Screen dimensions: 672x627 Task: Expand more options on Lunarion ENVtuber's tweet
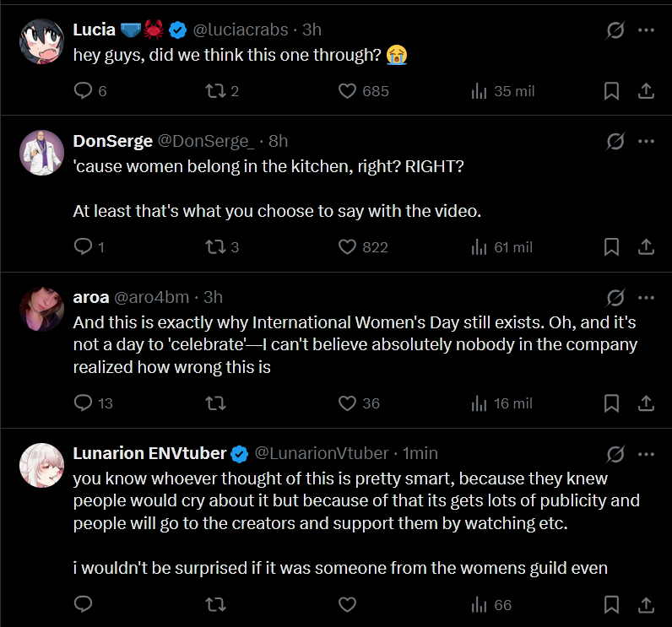(x=646, y=454)
